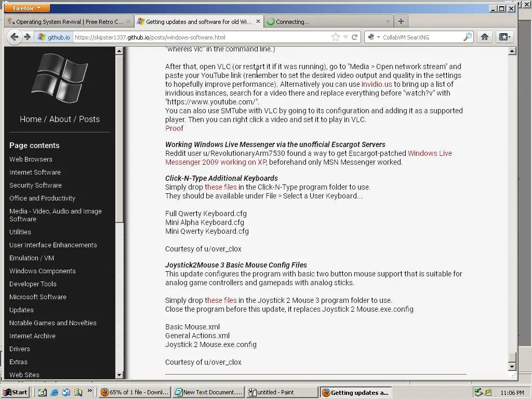Screen dimensions: 532x399
Task: Select the Getting updates and software tab
Action: coord(198,22)
